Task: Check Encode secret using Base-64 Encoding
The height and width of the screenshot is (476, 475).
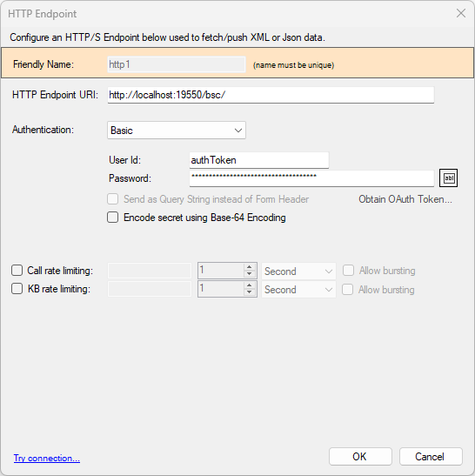Action: [112, 218]
